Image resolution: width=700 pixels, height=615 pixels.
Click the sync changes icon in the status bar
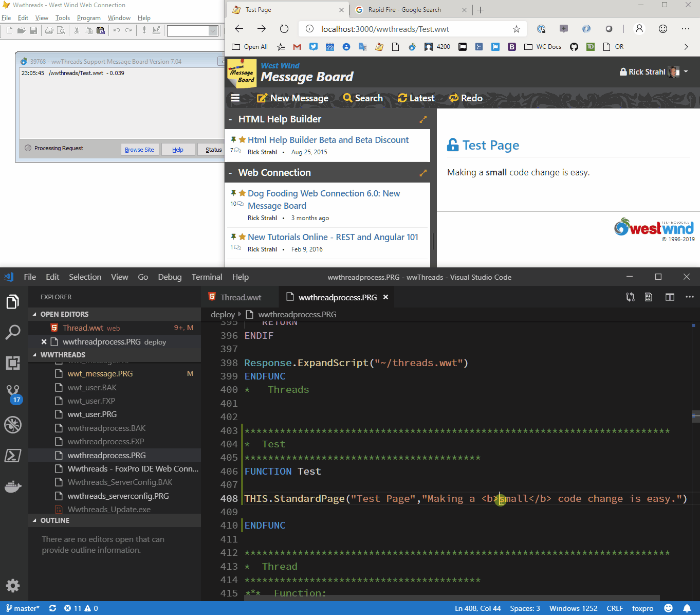pyautogui.click(x=52, y=608)
